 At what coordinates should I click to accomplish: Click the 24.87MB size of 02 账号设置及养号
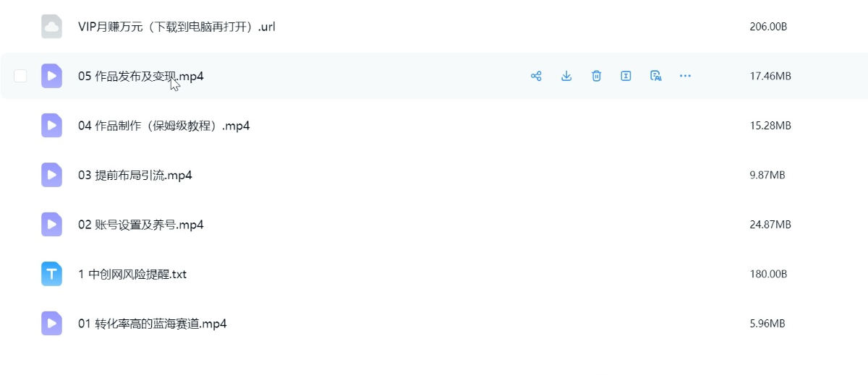pyautogui.click(x=770, y=225)
